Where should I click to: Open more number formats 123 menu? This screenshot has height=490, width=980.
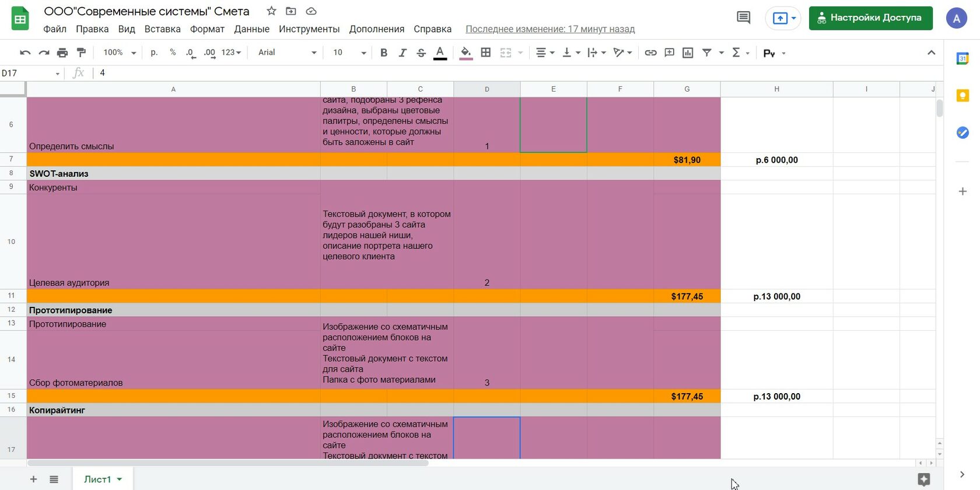(231, 52)
